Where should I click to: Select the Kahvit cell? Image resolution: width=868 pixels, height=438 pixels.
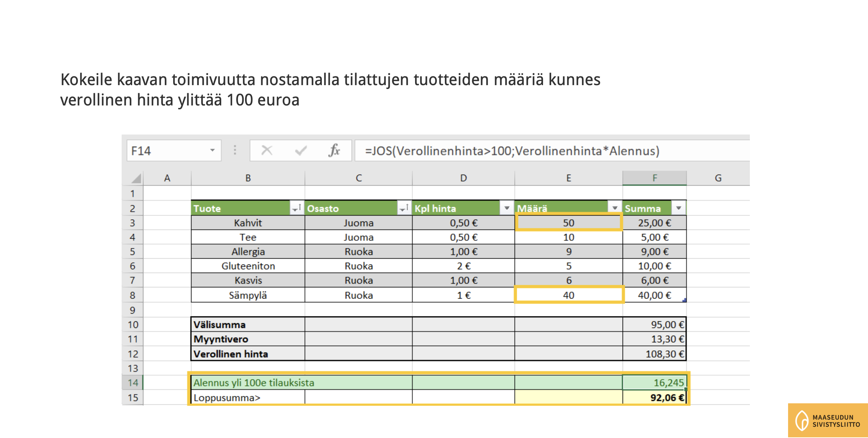coord(248,223)
